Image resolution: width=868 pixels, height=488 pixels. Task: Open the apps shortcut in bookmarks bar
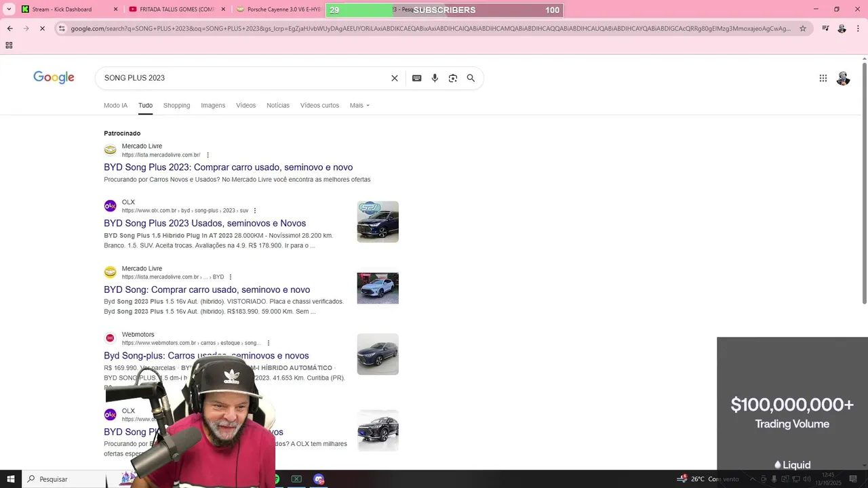point(9,45)
